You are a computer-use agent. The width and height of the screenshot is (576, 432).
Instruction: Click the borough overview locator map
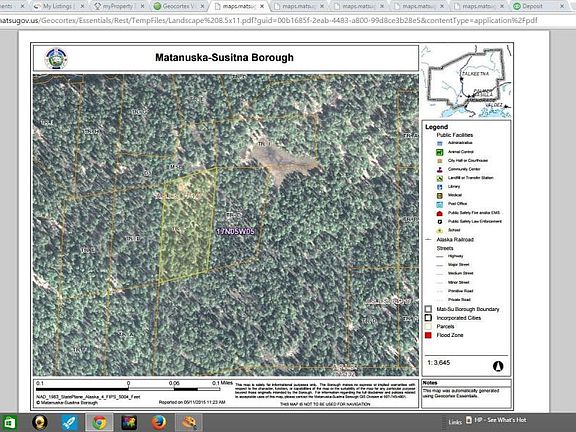click(467, 81)
